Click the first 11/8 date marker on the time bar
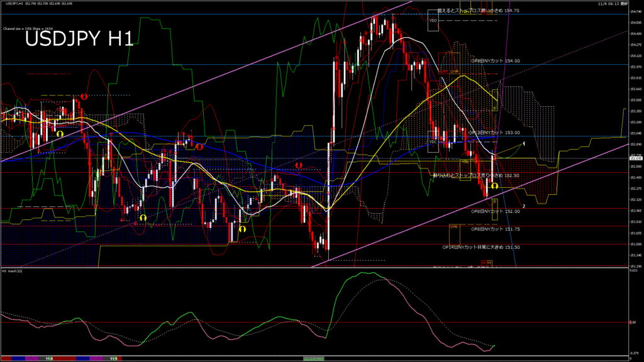This screenshot has width=644, height=362. 49,359
